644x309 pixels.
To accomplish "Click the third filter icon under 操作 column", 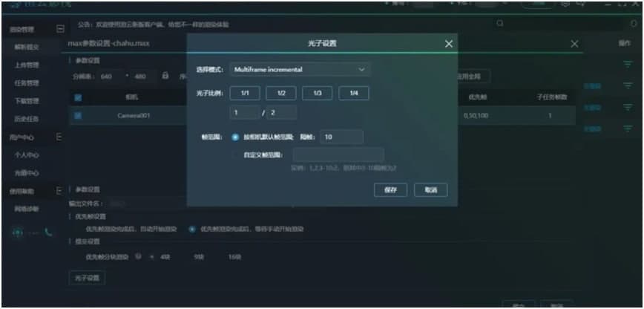I will coord(628,108).
